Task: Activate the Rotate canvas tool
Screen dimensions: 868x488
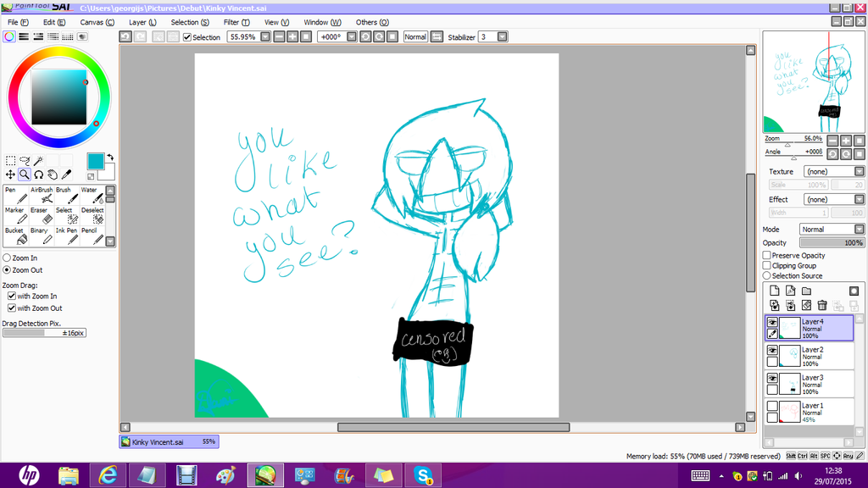Action: click(x=39, y=175)
